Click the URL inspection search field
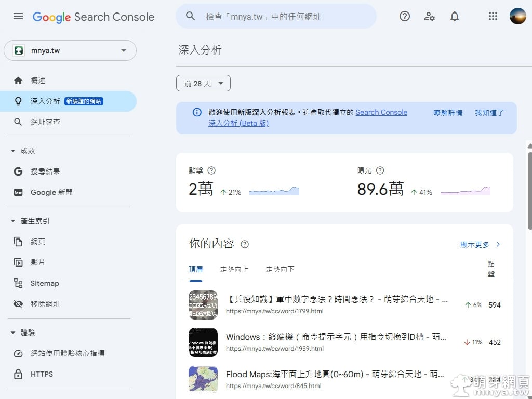The height and width of the screenshot is (399, 532). (281, 17)
